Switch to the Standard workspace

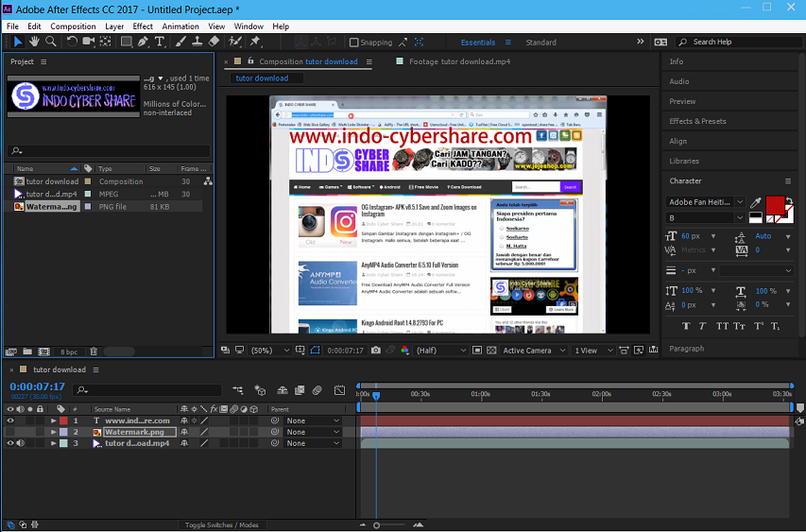(540, 43)
